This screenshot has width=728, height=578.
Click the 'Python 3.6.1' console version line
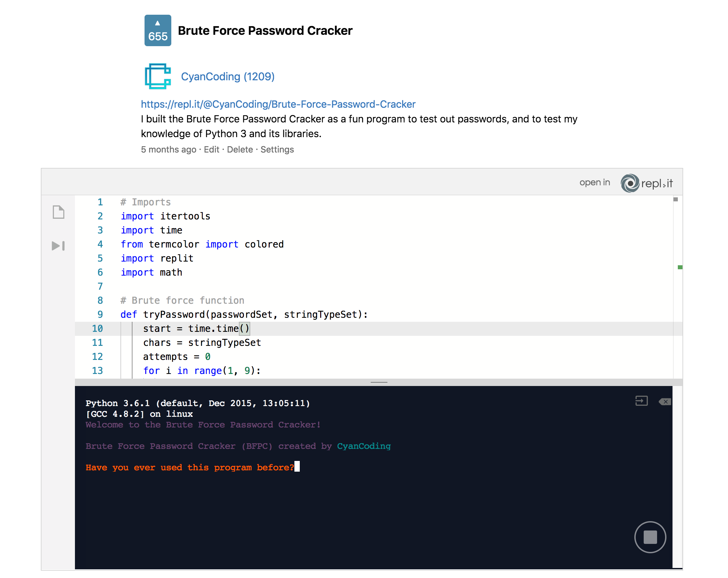point(197,403)
